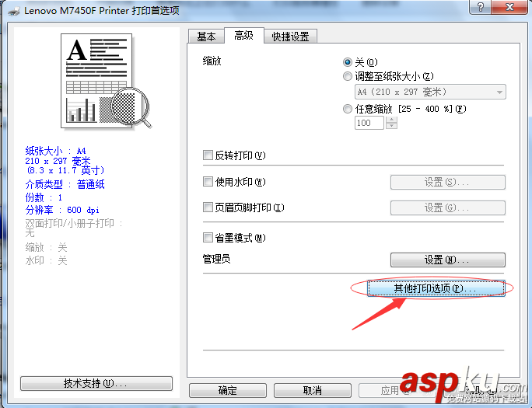Enable the 反转打印 checkbox
Screen dimensions: 532x408
coord(208,155)
